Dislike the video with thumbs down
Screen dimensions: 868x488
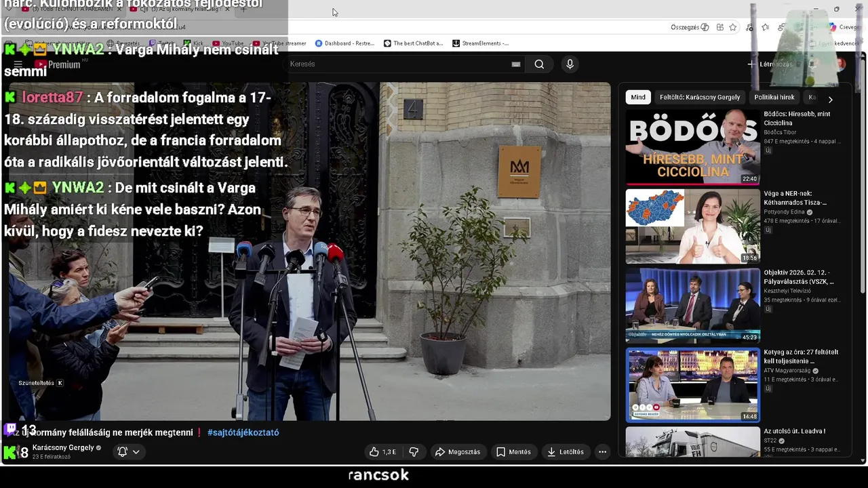point(414,452)
